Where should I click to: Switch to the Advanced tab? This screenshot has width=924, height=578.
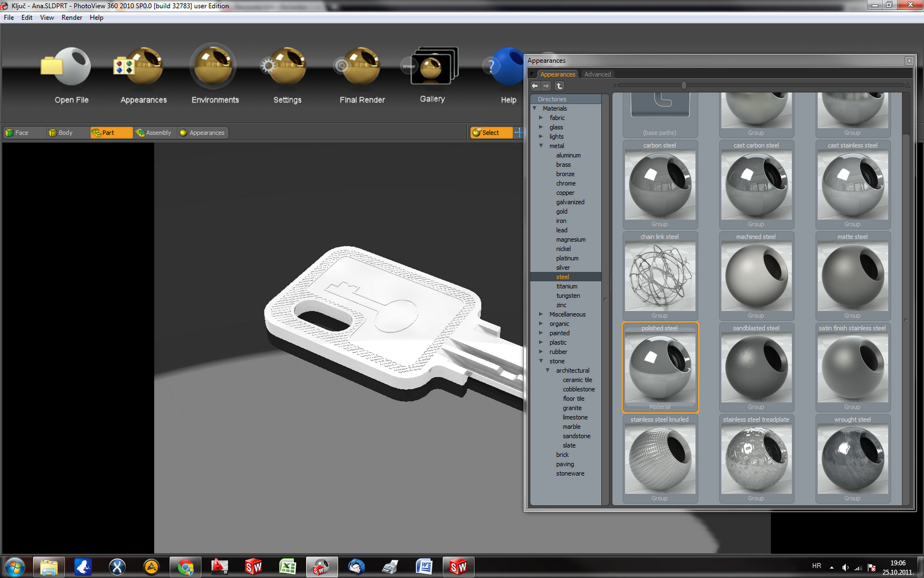[x=597, y=74]
